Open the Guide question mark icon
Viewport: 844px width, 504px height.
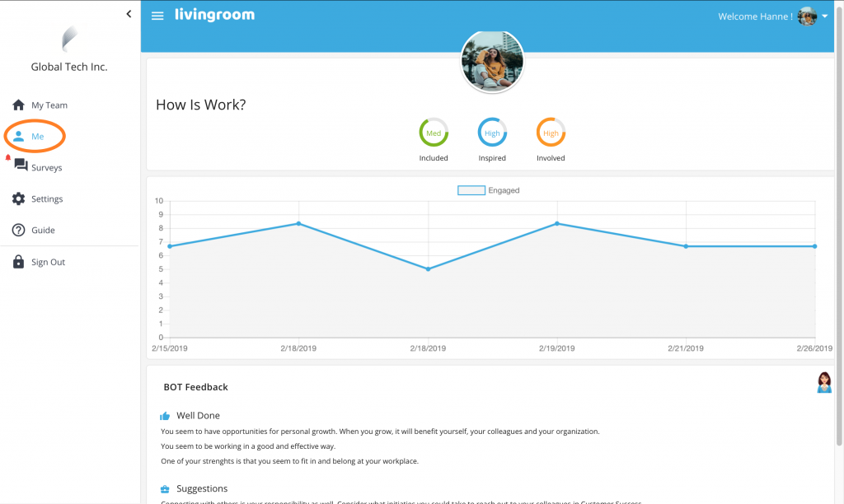point(18,230)
